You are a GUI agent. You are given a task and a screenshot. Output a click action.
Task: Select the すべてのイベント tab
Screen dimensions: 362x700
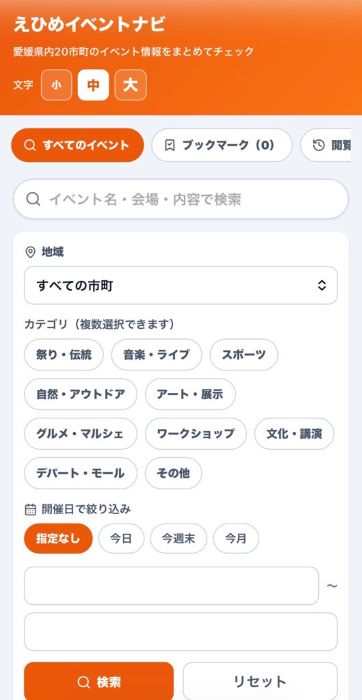point(78,145)
